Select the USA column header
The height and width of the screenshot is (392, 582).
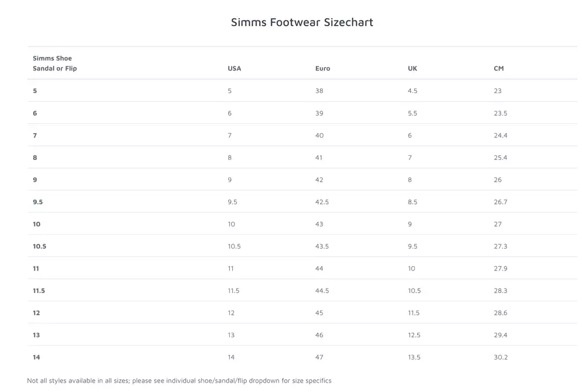(x=234, y=68)
